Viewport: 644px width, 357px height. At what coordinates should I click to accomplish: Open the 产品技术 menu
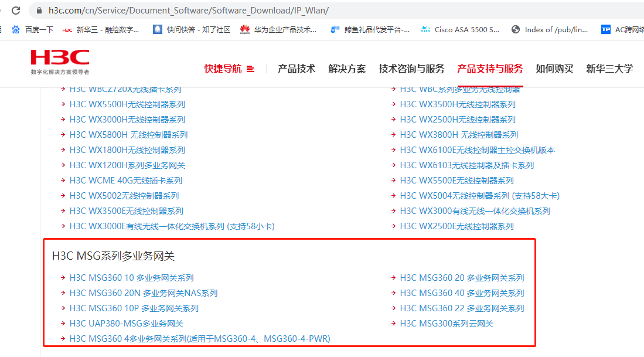[297, 69]
